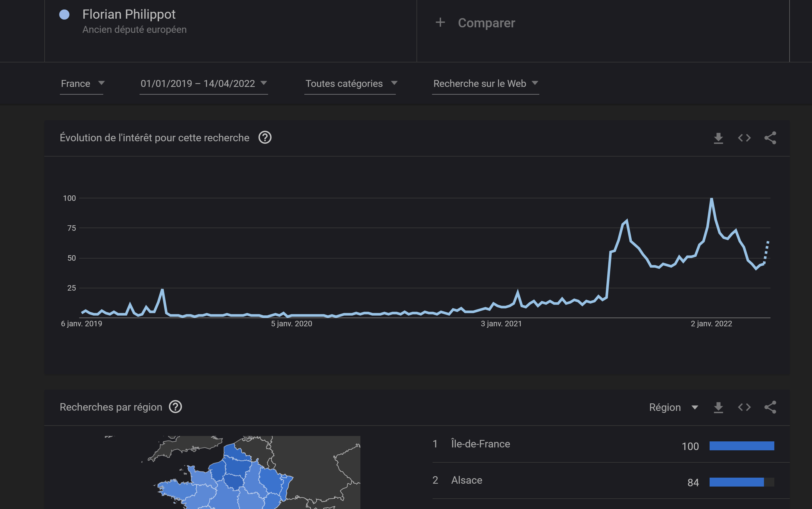Open help for Recherches par région
The image size is (812, 509).
[x=175, y=407]
